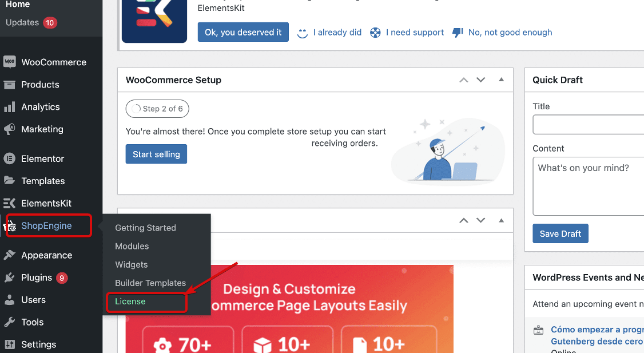Image resolution: width=644 pixels, height=353 pixels.
Task: Click the Analytics bar chart icon
Action: (x=10, y=107)
